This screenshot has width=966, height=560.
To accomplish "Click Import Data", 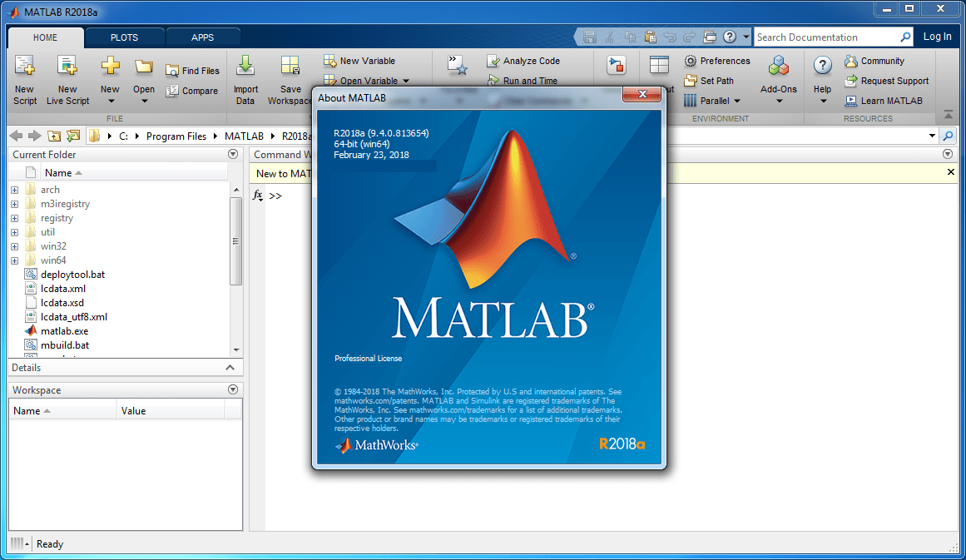I will [245, 80].
